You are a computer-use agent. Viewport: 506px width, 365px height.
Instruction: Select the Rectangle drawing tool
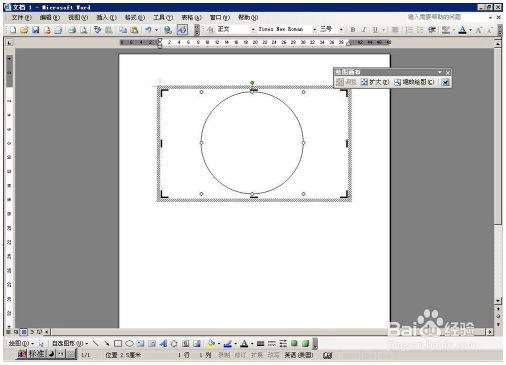[118, 343]
